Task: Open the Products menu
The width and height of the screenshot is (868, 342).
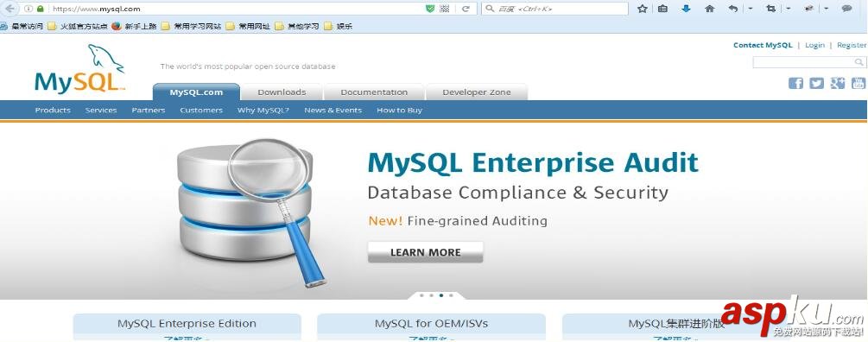Action: [x=53, y=111]
